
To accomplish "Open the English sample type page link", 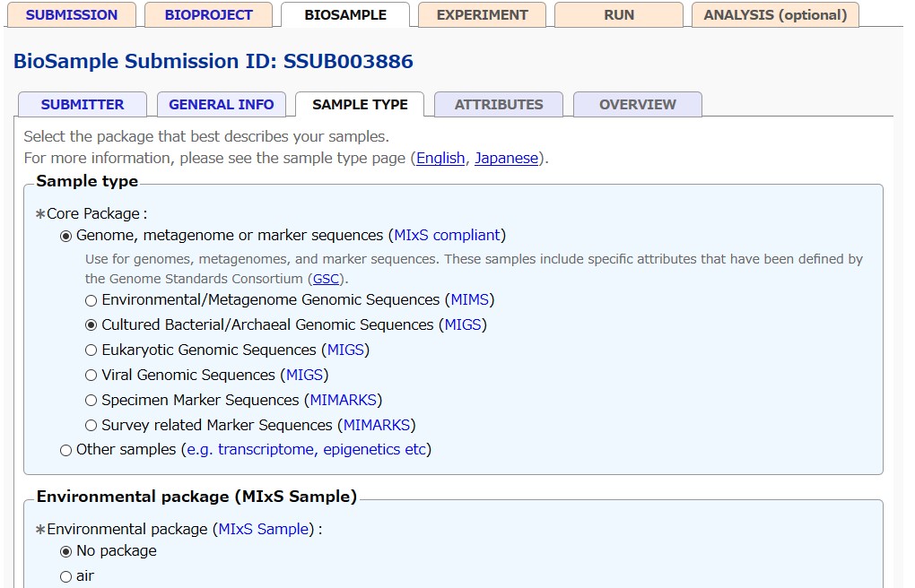I will 440,159.
